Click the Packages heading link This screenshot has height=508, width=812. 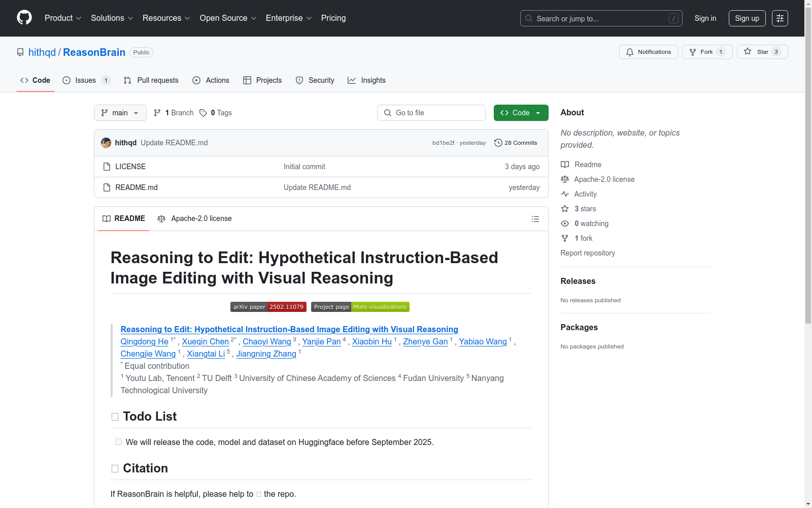(579, 327)
